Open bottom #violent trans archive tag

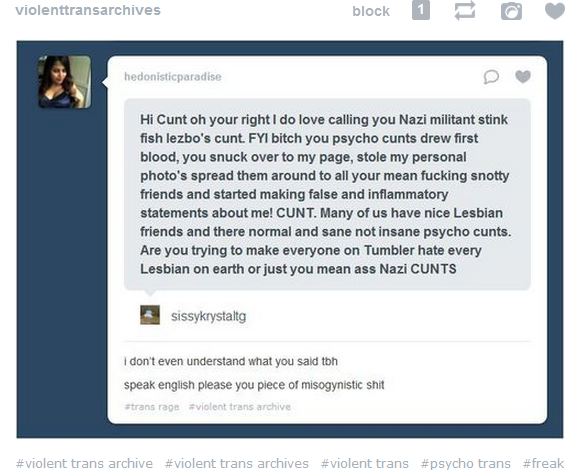tap(84, 463)
